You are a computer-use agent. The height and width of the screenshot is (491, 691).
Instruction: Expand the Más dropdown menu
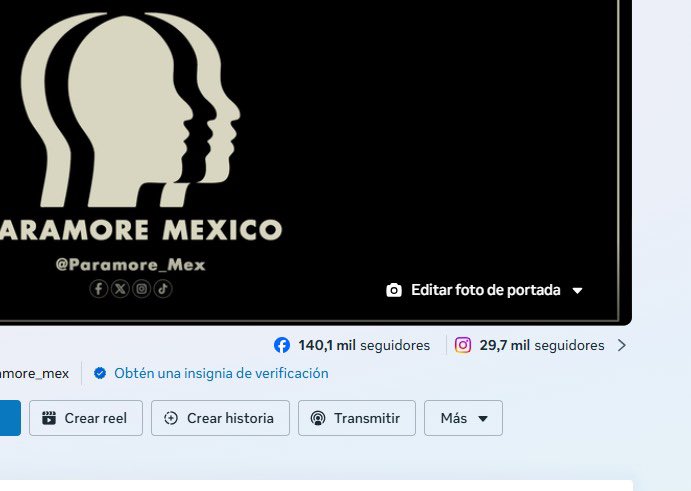coord(463,418)
